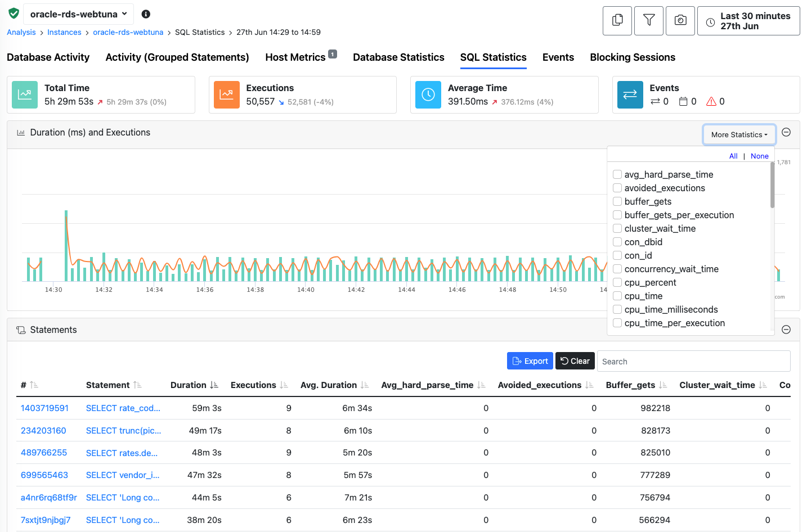
Task: Click the Host Metrics notification badge
Action: click(333, 54)
